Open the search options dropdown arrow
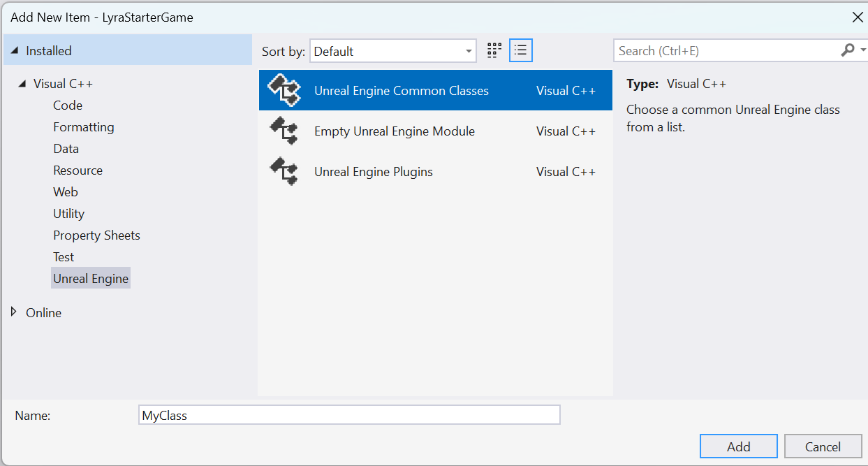The image size is (868, 466). 861,50
